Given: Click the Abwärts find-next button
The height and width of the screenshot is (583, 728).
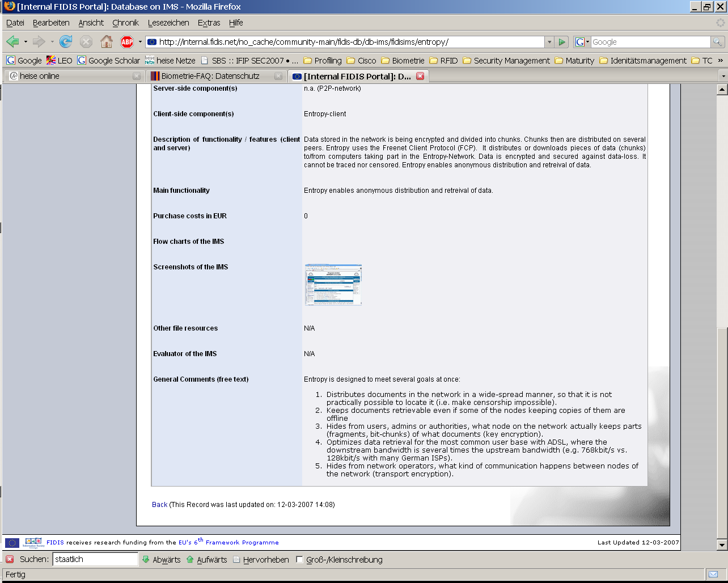Looking at the screenshot, I should click(161, 560).
